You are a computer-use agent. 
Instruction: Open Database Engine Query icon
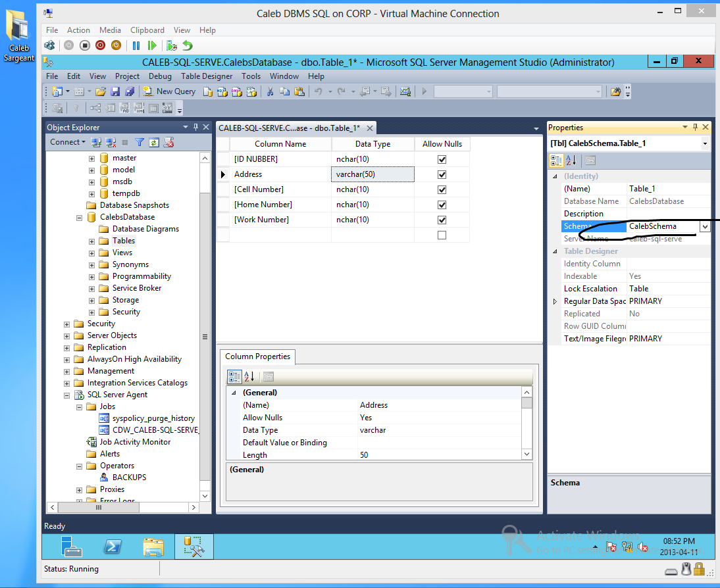(x=208, y=92)
